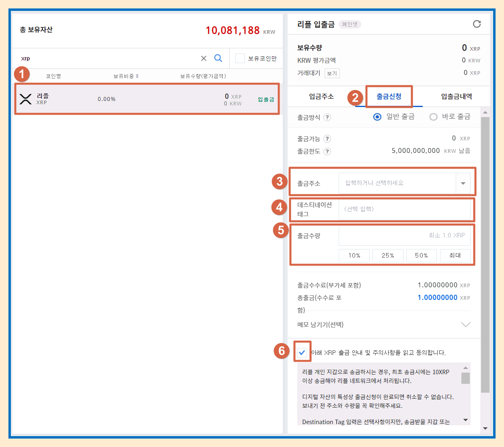Set withdrawal amount to 10%
The image size is (504, 447).
(354, 255)
